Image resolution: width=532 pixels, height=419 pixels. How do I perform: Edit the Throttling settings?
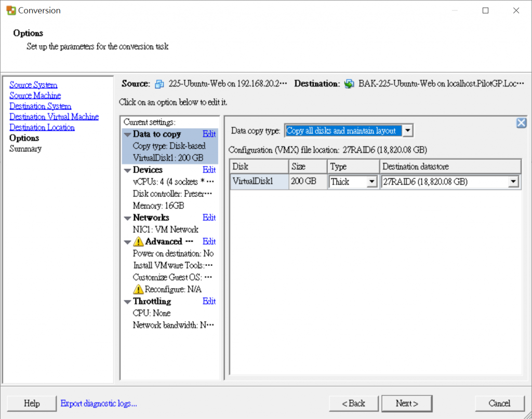point(209,301)
